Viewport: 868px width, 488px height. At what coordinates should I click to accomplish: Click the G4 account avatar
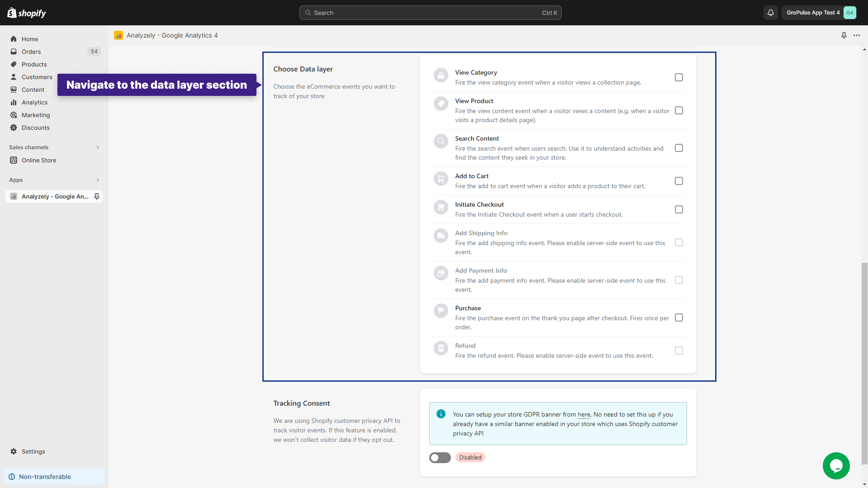[x=850, y=13]
